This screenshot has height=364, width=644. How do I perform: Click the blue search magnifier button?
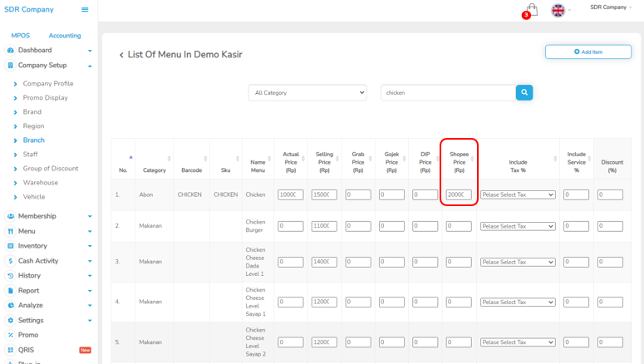point(524,92)
